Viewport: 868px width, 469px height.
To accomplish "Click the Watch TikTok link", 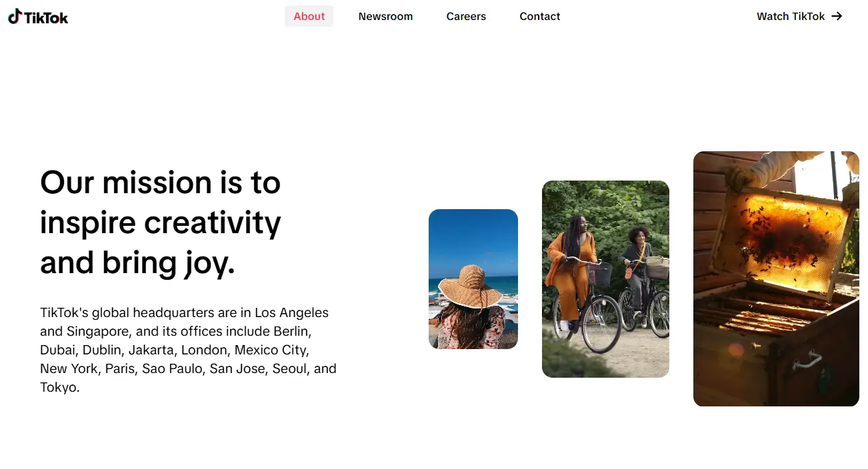I will [791, 17].
